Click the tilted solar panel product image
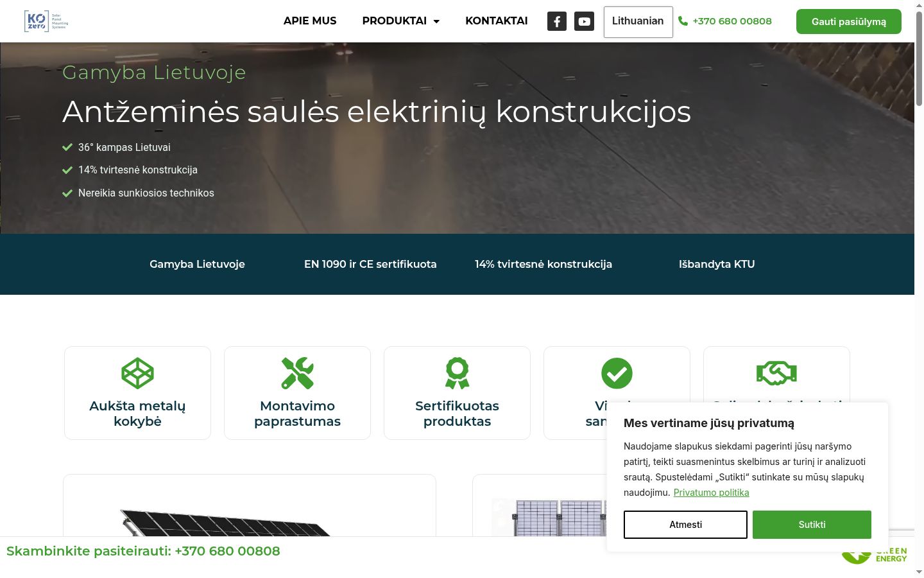924x578 pixels. pyautogui.click(x=225, y=522)
